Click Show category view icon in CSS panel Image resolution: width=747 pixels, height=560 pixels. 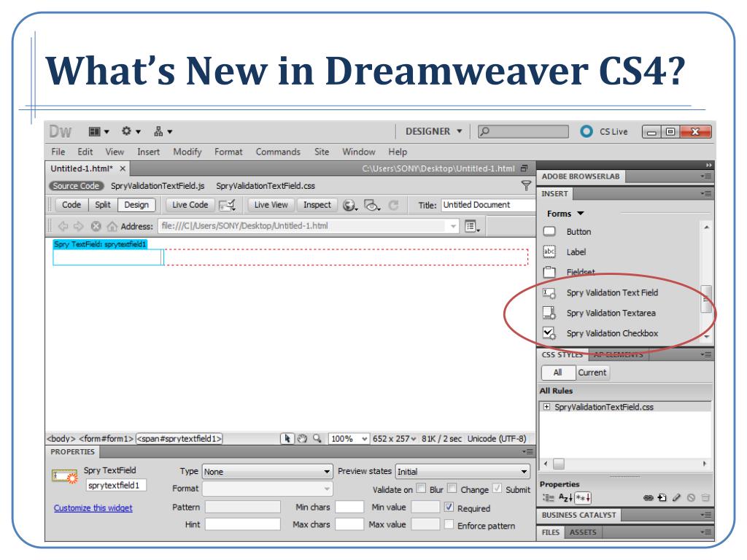click(x=549, y=498)
